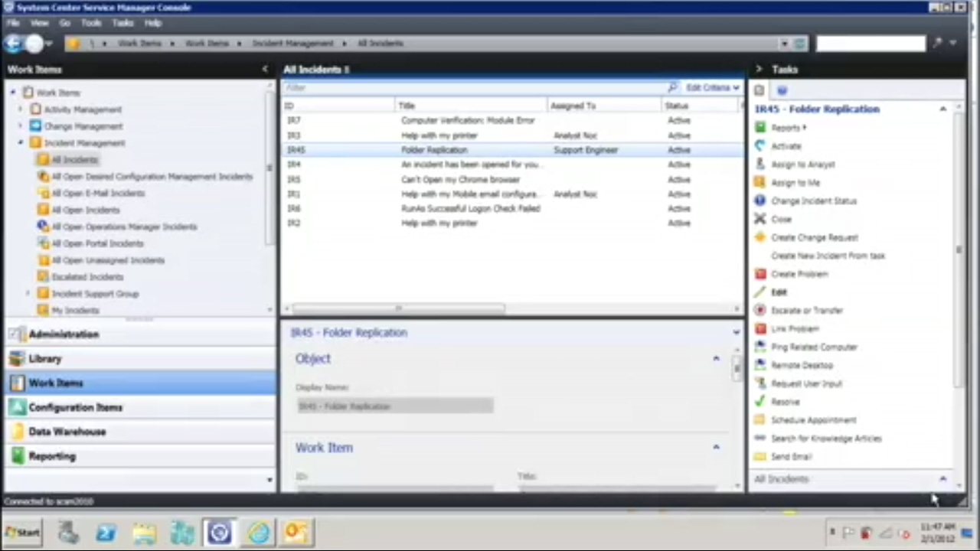
Task: Click the navigation Back arrow button
Action: point(13,44)
